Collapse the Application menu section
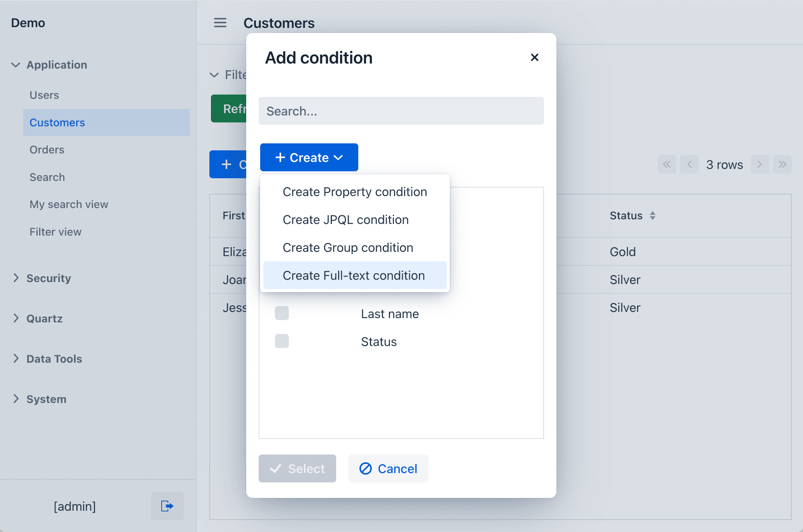The width and height of the screenshot is (803, 532). [x=56, y=65]
